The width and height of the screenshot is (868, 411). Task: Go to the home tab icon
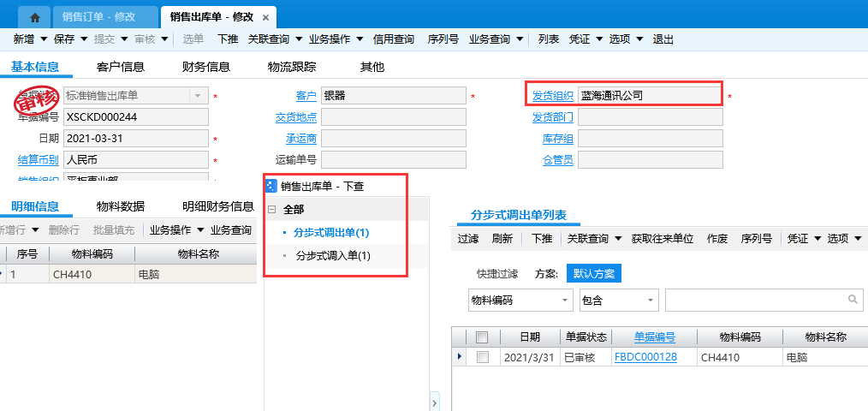(35, 18)
